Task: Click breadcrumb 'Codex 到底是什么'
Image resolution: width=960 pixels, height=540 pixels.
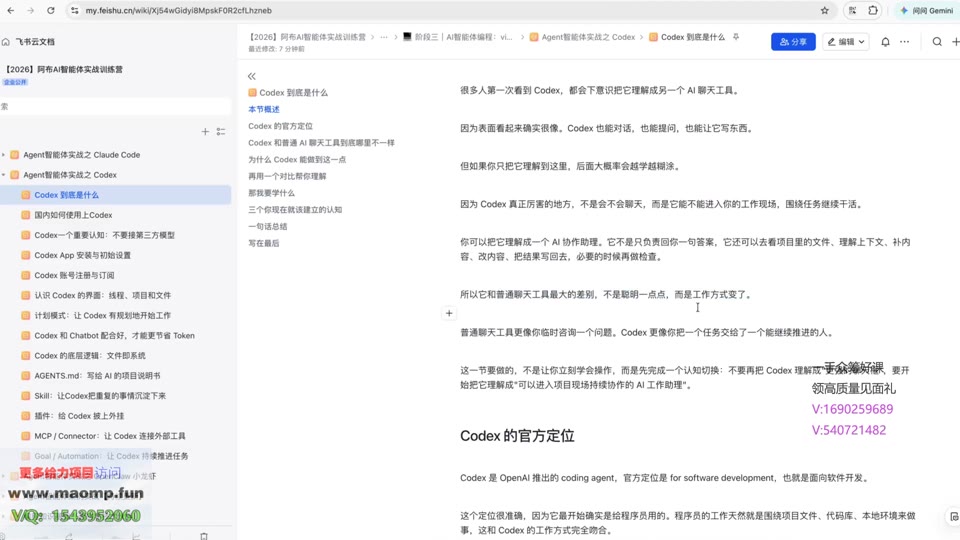Action: pos(686,37)
